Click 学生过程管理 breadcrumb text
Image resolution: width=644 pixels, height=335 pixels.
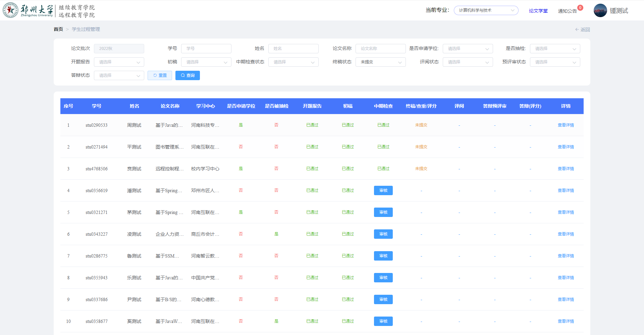pos(86,29)
